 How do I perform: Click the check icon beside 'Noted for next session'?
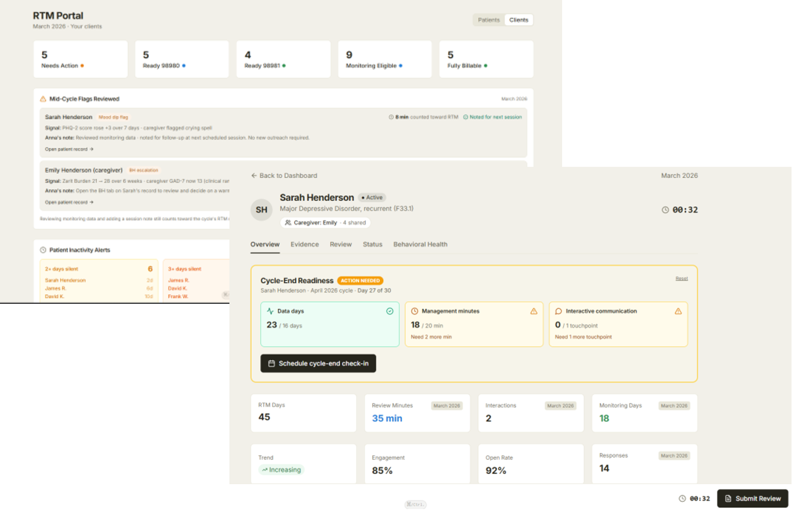466,117
